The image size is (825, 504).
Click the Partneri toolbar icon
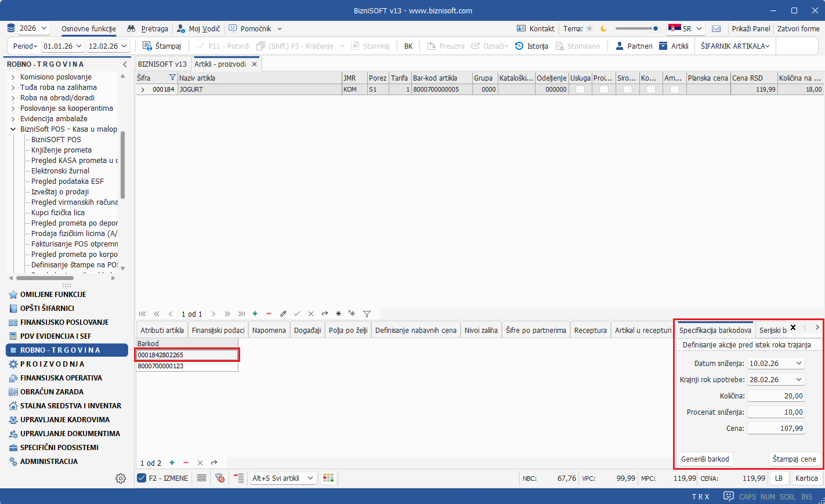point(619,46)
